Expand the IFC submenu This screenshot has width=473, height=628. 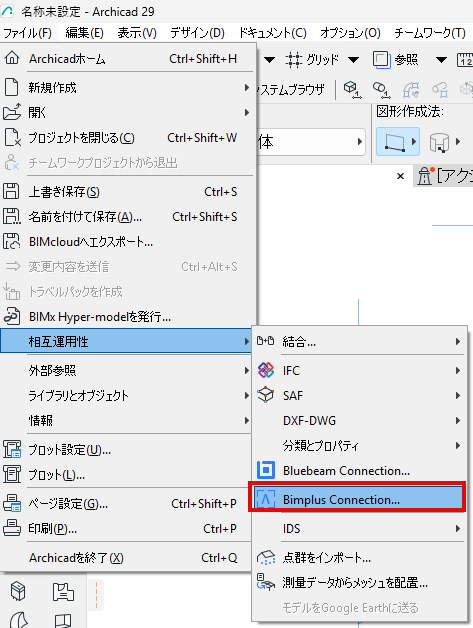[x=359, y=370]
